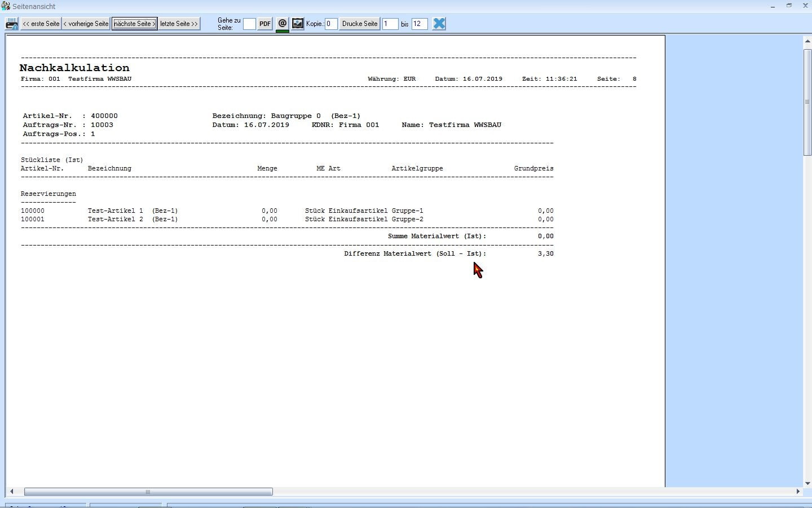Viewport: 812px width, 508px height.
Task: Close the preview with the blue X icon
Action: tap(439, 24)
